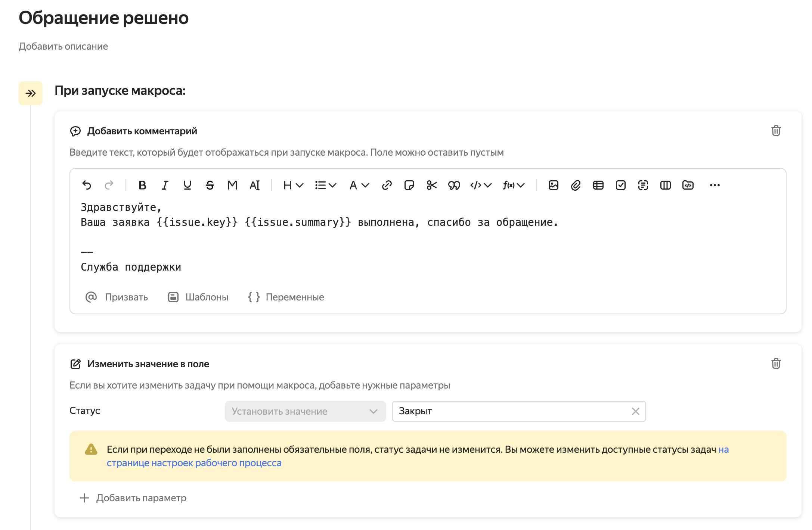Insert an image into the comment
Image resolution: width=812 pixels, height=530 pixels.
[x=554, y=185]
